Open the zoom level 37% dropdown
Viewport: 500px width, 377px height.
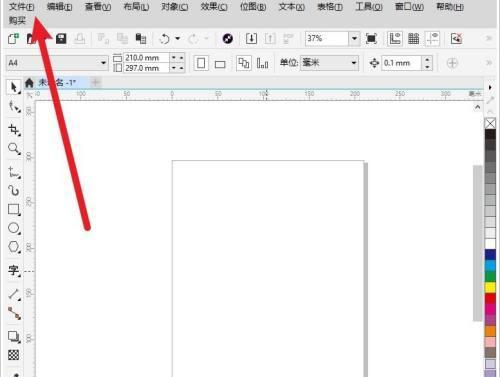(x=354, y=39)
